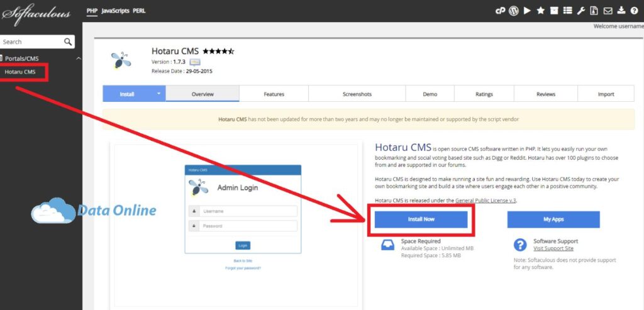Click the 'Available Space : Unlimited MB' text
Viewport: 644px width, 310px height.
(438, 248)
